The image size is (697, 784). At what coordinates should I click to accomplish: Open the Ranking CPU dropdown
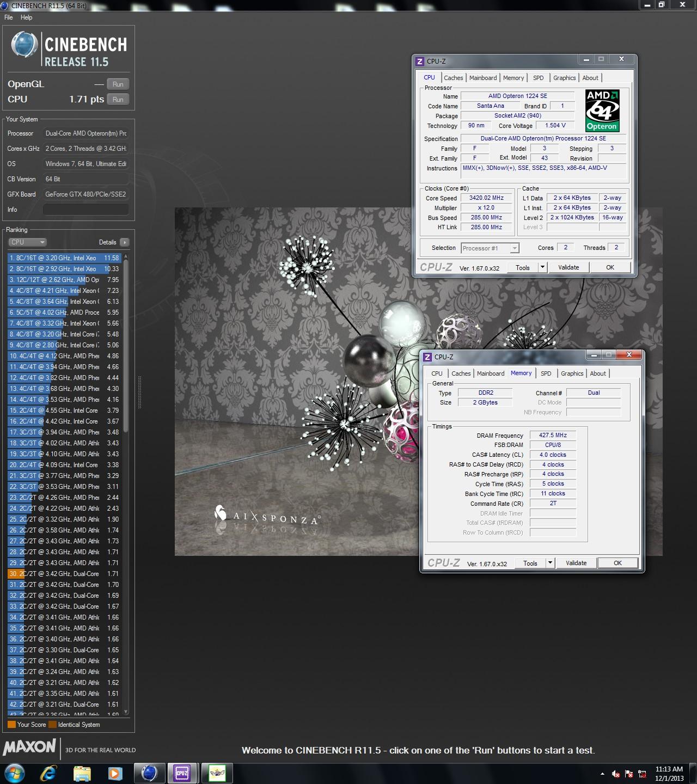pos(27,242)
